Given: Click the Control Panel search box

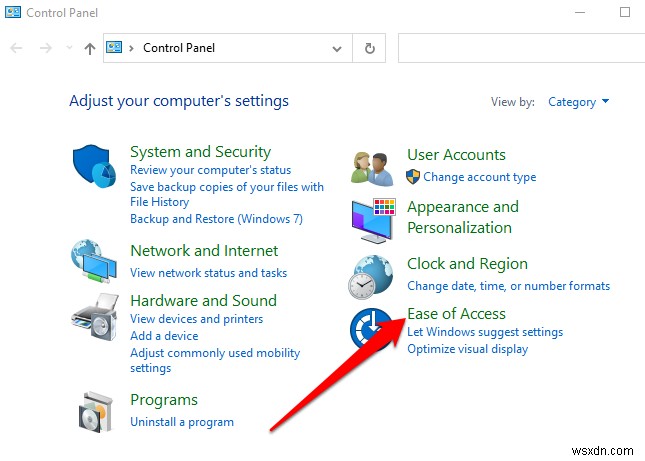Looking at the screenshot, I should tap(522, 48).
